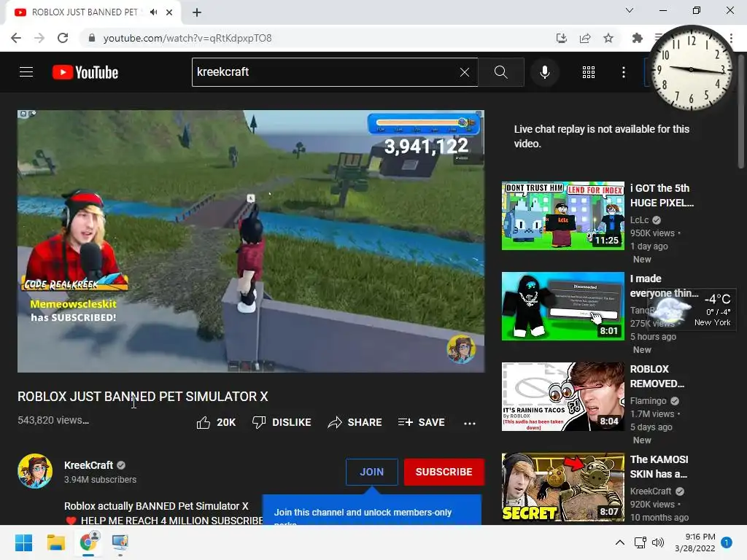Play the main video player

(251, 241)
